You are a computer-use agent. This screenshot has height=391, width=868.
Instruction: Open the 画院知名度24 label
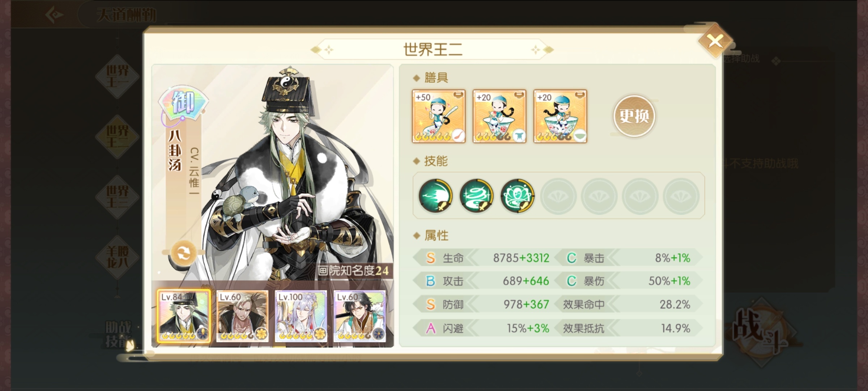pyautogui.click(x=353, y=271)
